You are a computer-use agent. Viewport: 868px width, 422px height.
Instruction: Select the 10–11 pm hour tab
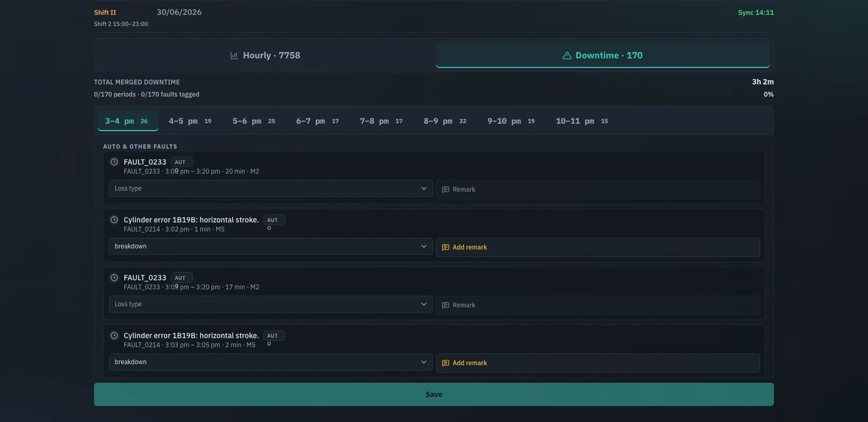click(x=582, y=121)
